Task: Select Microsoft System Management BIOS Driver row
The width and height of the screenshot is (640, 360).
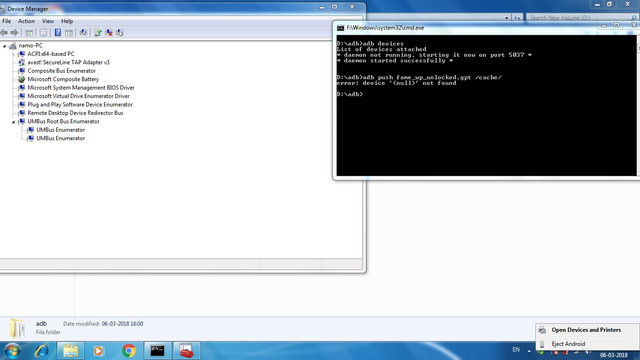Action: (x=81, y=88)
